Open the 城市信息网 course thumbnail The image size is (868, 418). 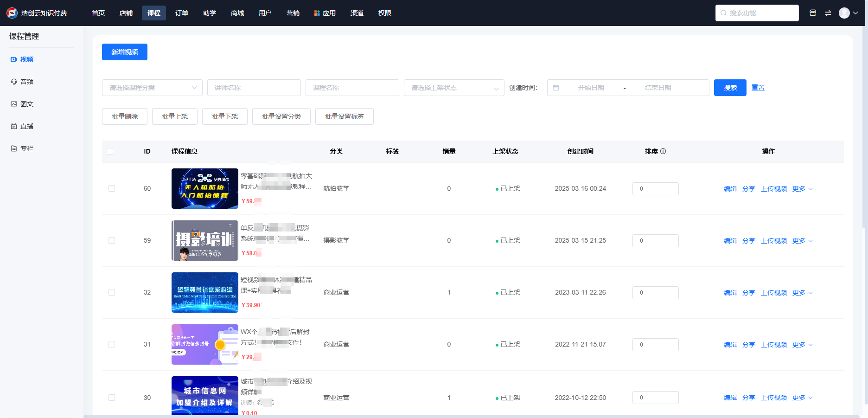205,396
